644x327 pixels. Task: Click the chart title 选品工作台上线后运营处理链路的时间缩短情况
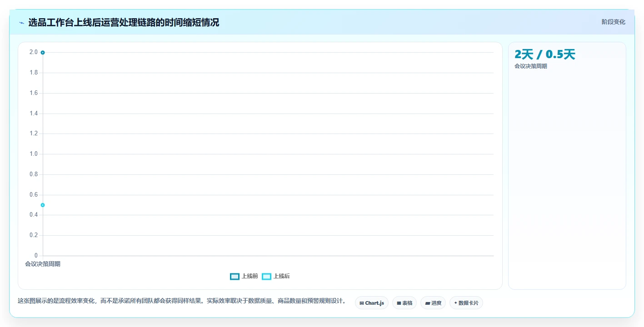(124, 22)
